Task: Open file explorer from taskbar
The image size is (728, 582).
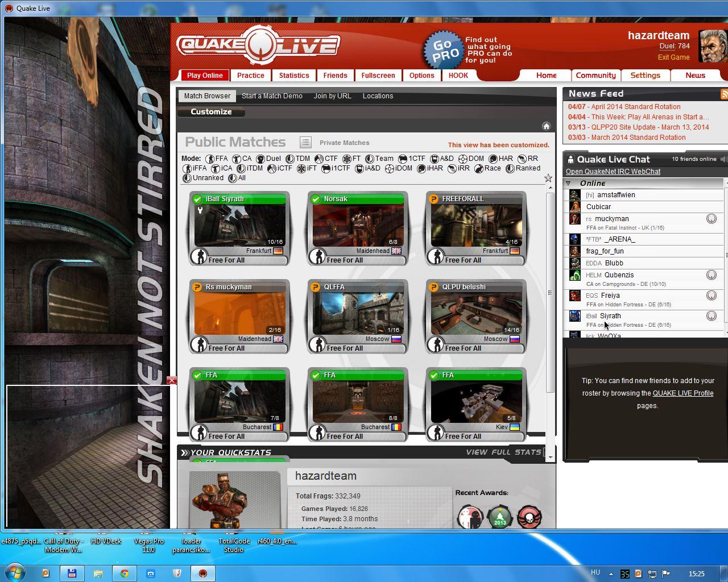Action: [98, 573]
